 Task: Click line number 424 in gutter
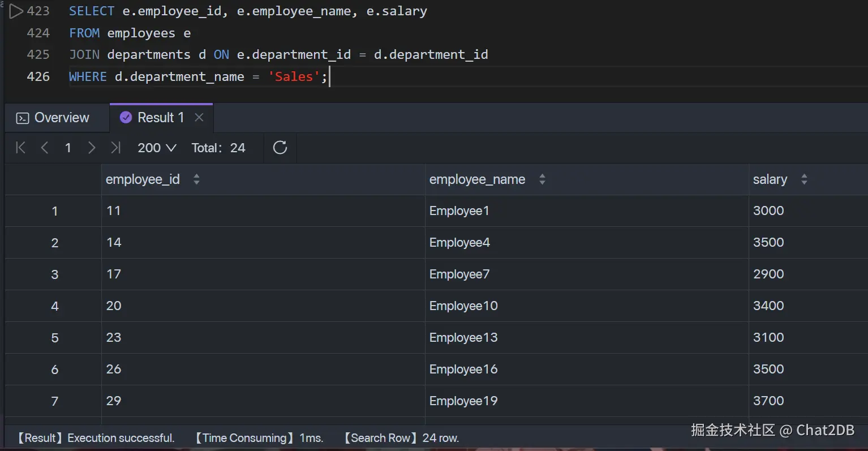click(38, 33)
